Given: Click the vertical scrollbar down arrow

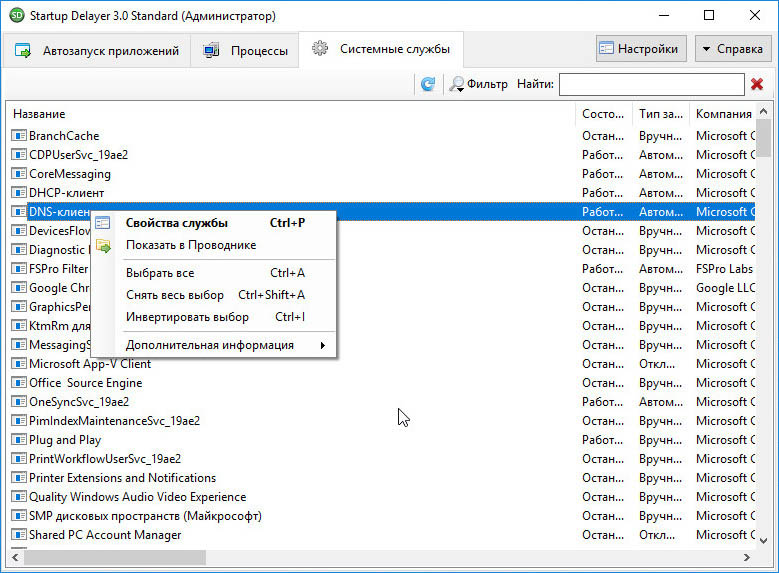Looking at the screenshot, I should point(764,541).
